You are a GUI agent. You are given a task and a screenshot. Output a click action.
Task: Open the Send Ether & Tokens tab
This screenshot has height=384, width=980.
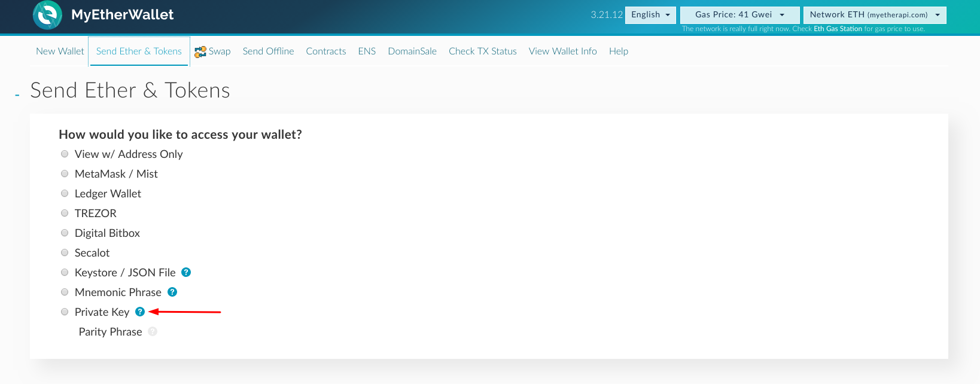point(139,51)
